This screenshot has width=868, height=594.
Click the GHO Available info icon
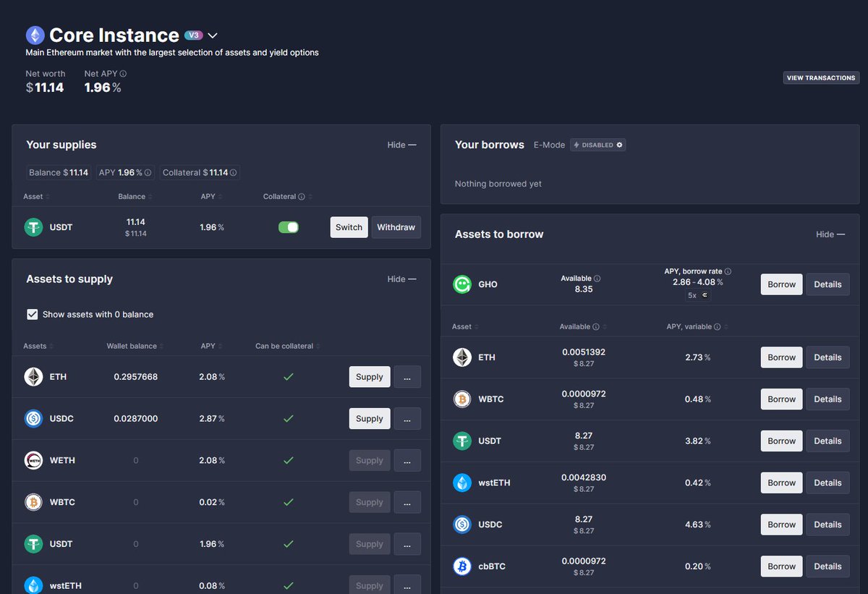tap(597, 279)
